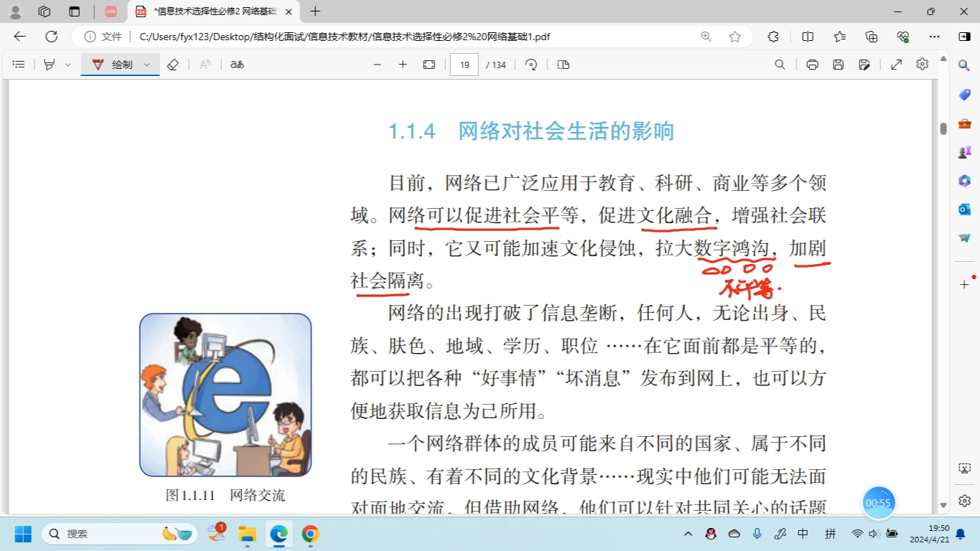Select the highlighter tool
This screenshot has width=980, height=551.
49,64
